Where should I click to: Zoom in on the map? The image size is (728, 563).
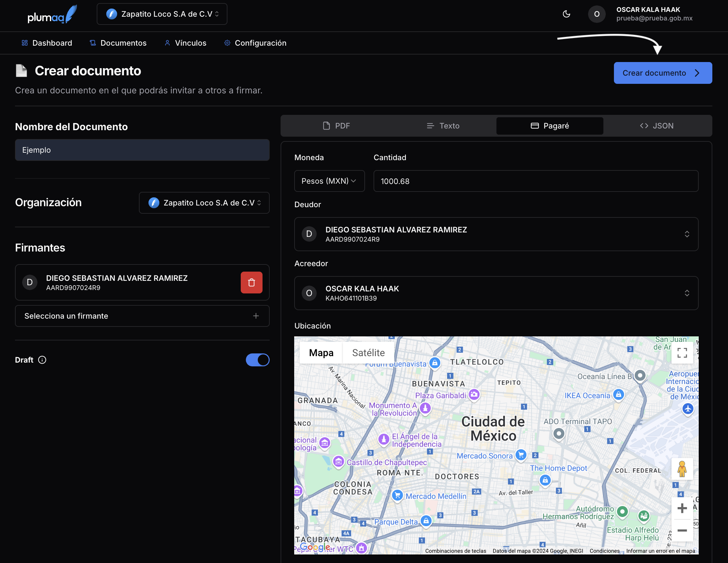[x=682, y=508]
